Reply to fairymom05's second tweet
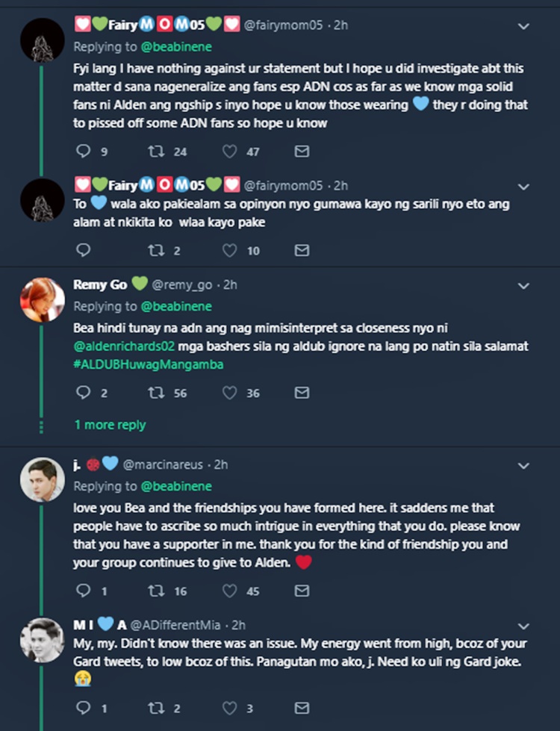The image size is (560, 731). (x=83, y=250)
